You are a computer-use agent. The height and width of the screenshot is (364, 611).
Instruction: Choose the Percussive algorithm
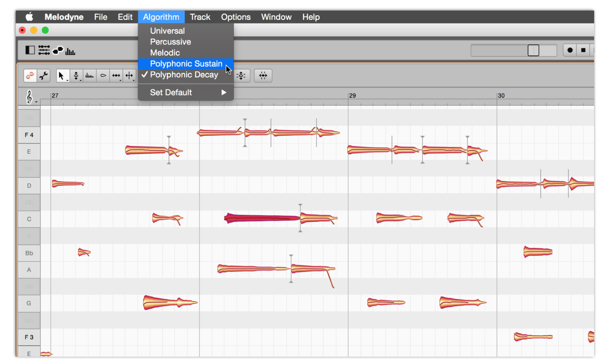pos(185,42)
